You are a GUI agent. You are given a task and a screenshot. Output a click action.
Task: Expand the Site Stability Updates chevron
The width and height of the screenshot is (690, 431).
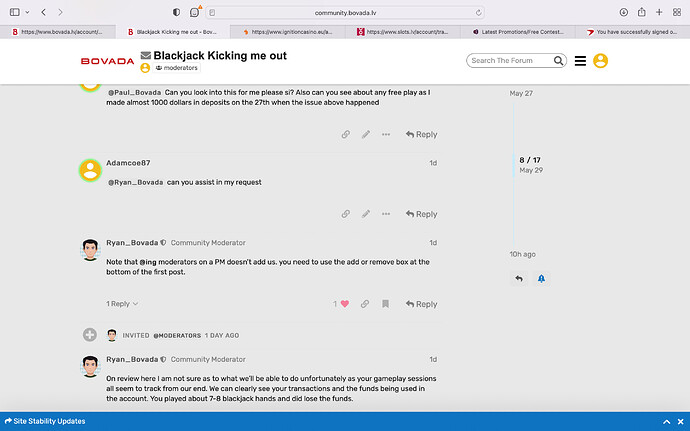pos(667,422)
